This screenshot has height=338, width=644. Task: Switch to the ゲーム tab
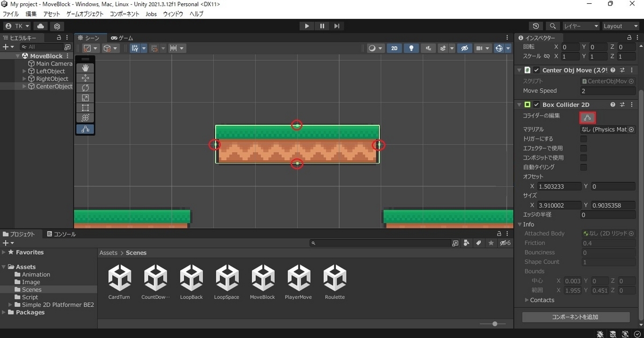(122, 38)
